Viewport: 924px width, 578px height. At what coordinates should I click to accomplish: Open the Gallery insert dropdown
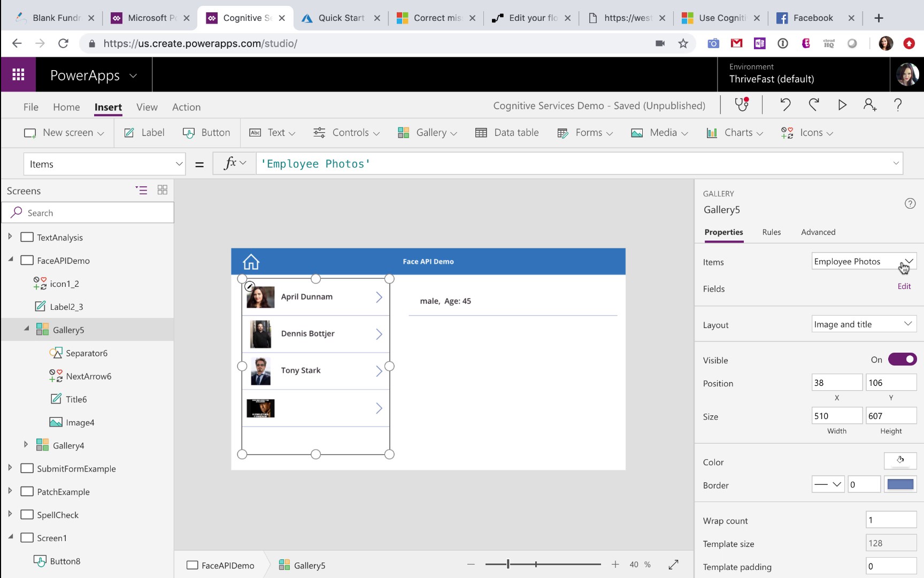428,133
